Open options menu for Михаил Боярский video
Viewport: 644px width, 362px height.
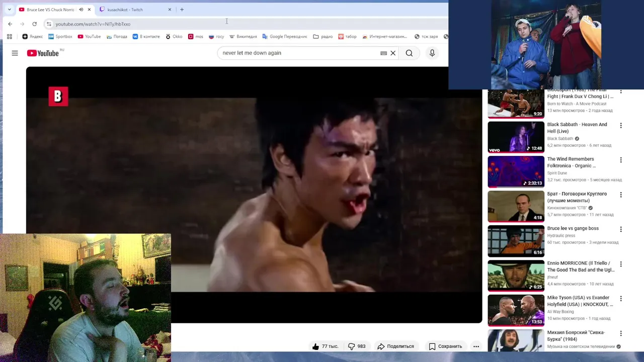pos(621,334)
